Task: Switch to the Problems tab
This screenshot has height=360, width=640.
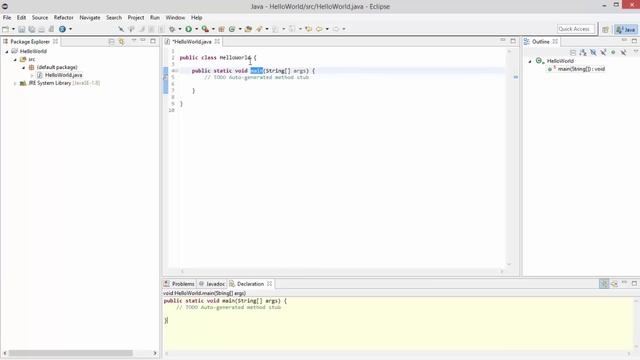Action: pyautogui.click(x=180, y=284)
